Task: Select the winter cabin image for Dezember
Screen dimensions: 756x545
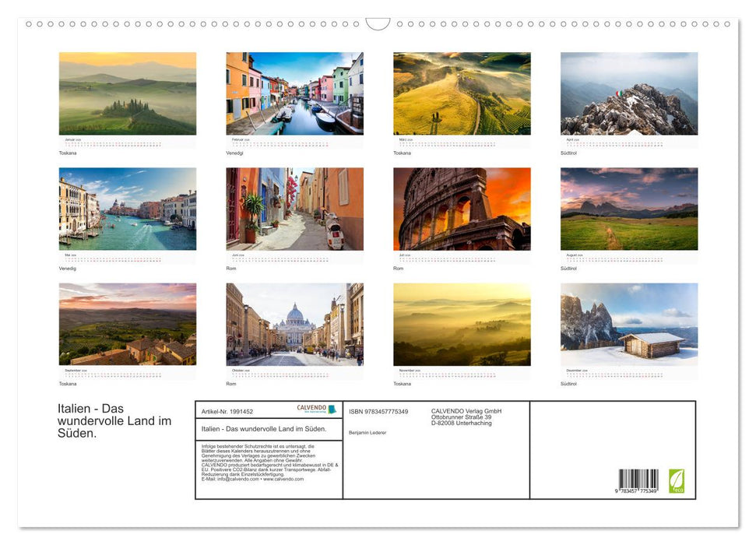Action: point(628,323)
